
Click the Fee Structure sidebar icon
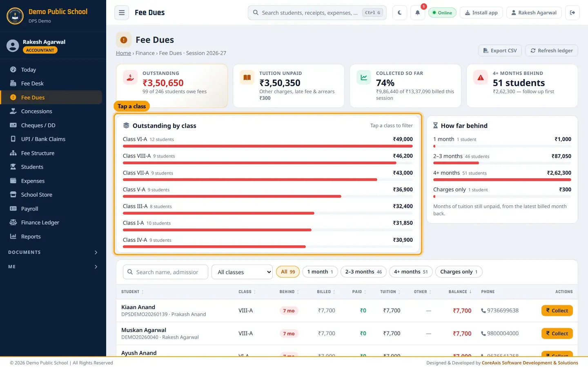point(13,153)
